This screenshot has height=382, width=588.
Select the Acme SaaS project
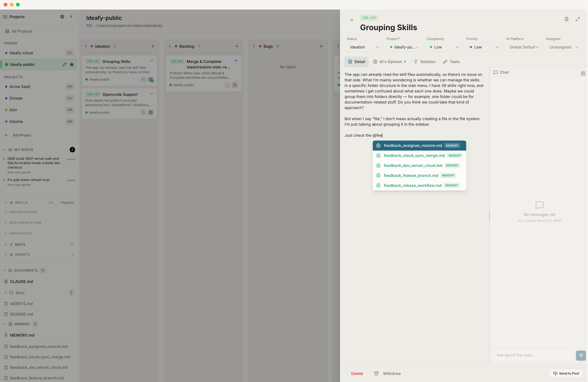coord(39,87)
